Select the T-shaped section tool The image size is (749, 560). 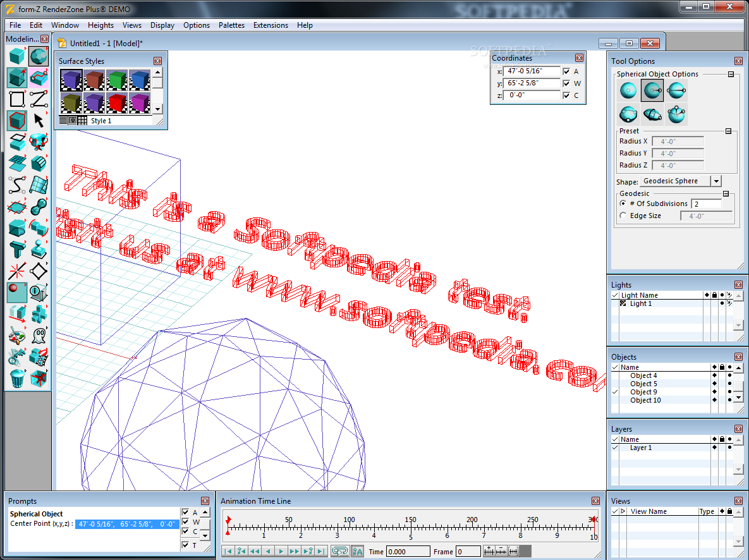[16, 249]
